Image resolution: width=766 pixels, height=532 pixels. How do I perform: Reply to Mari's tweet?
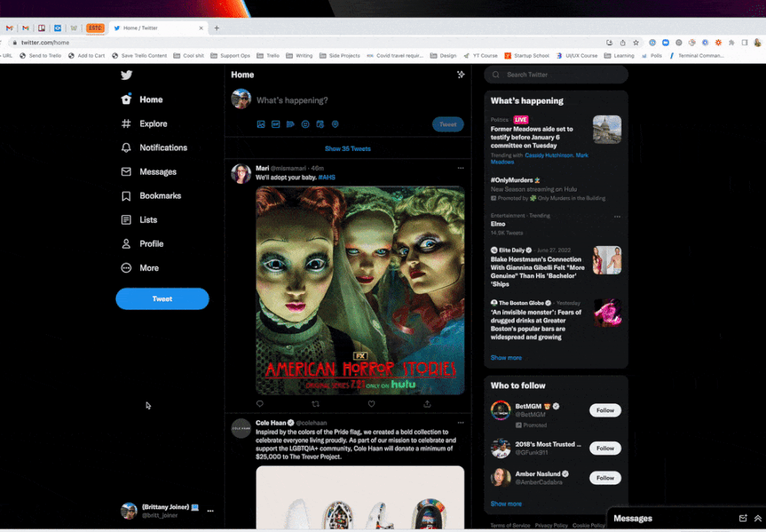coord(260,404)
